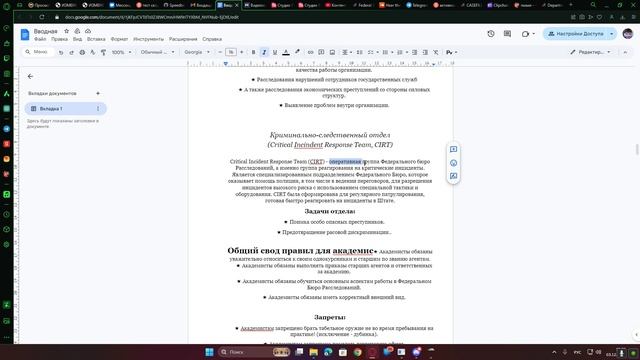
Task: Redo the last action
Action: [x=71, y=52]
